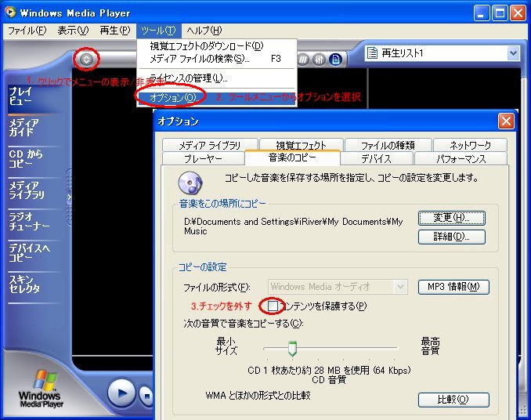Switch to the プレーヤー tab
531x420 pixels.
click(x=203, y=158)
